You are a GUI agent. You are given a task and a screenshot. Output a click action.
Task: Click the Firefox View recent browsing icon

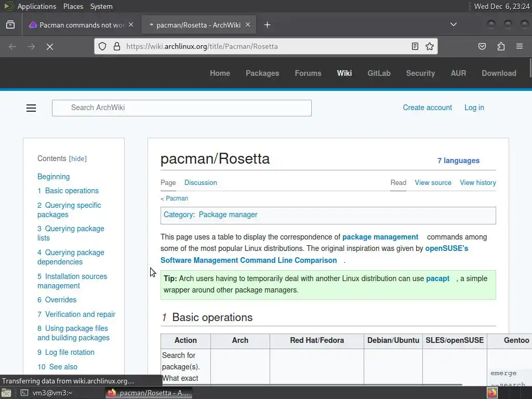[x=10, y=25]
